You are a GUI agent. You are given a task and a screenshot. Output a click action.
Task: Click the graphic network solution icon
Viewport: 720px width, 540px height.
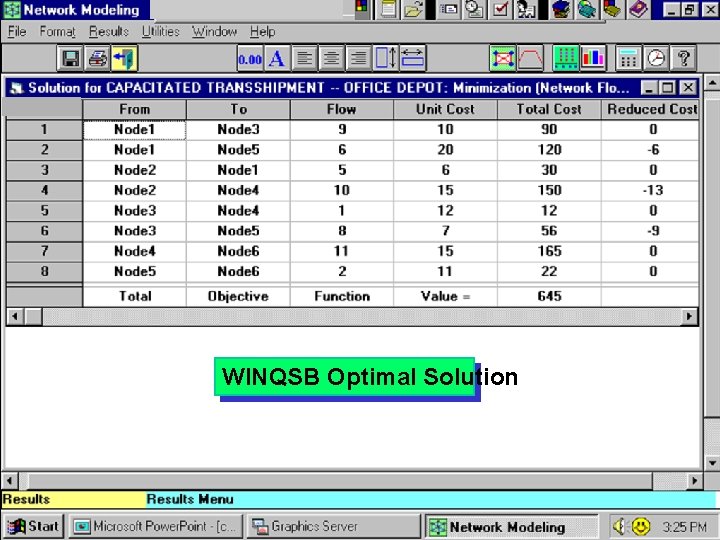point(503,58)
